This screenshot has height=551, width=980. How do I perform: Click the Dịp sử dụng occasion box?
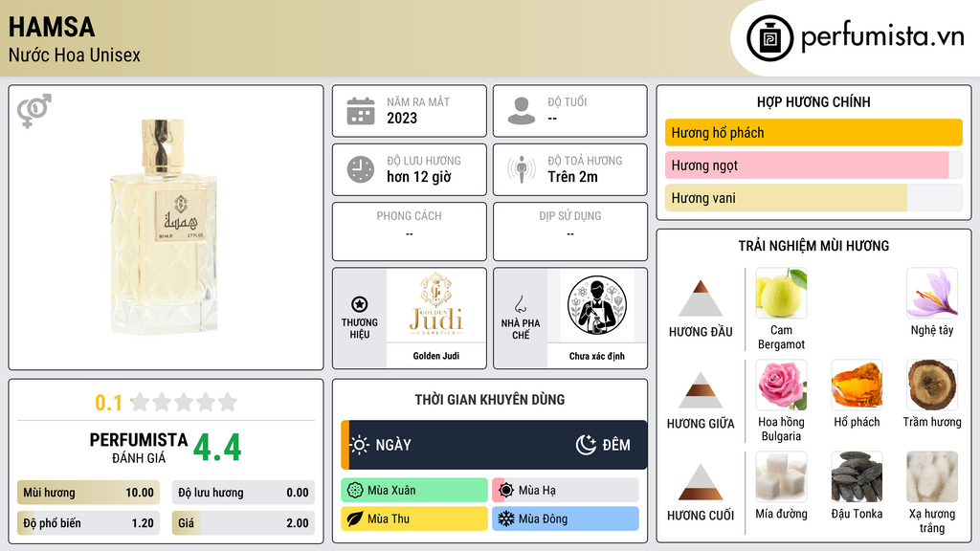pyautogui.click(x=570, y=231)
